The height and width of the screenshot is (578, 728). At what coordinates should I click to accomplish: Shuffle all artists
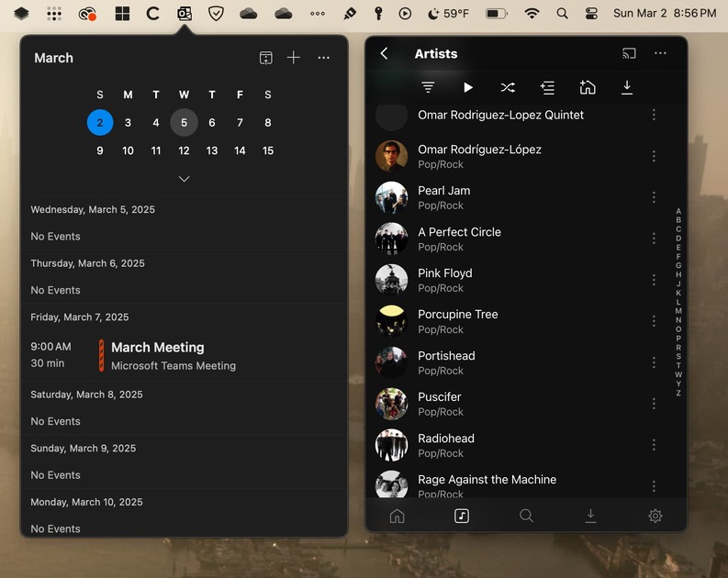pos(508,87)
